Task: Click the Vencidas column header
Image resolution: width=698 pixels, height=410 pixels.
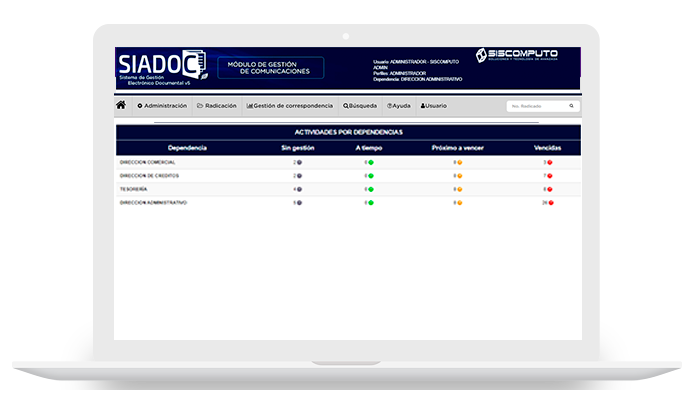Action: (547, 148)
